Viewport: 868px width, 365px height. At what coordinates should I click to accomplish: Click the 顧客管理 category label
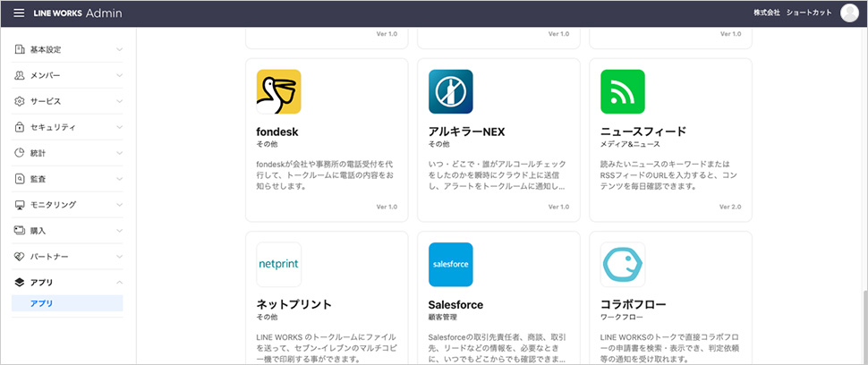(x=442, y=318)
